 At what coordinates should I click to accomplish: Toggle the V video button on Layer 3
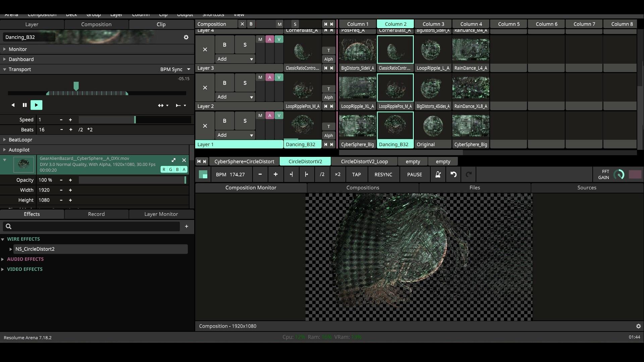279,39
